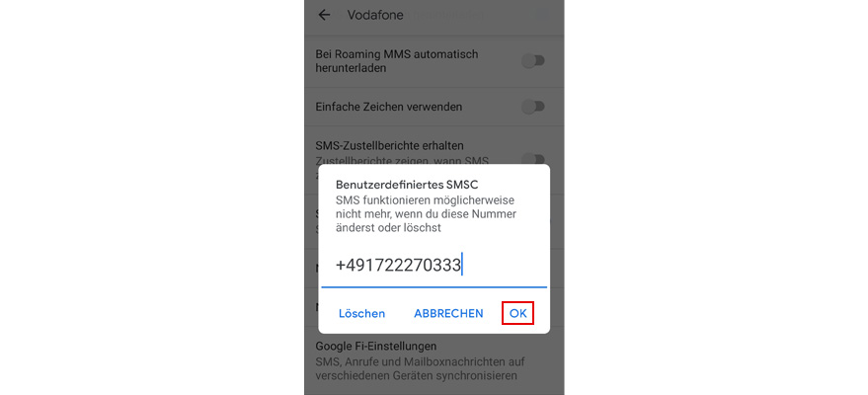This screenshot has height=395, width=868.
Task: Tap the Google Fi sync description text
Action: click(420, 369)
